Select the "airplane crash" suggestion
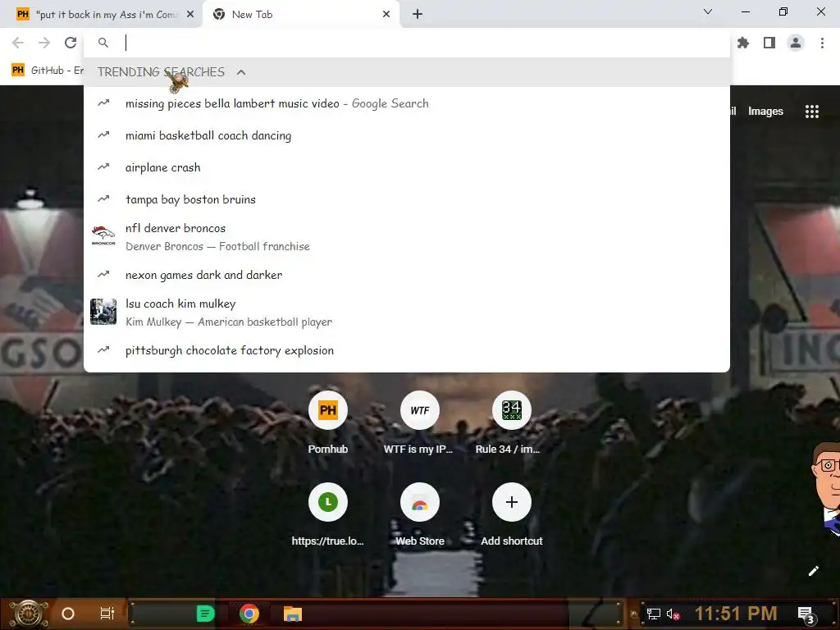 point(407,167)
